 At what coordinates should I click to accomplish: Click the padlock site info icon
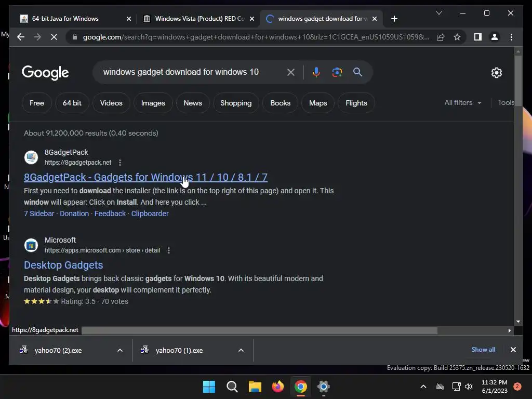75,37
